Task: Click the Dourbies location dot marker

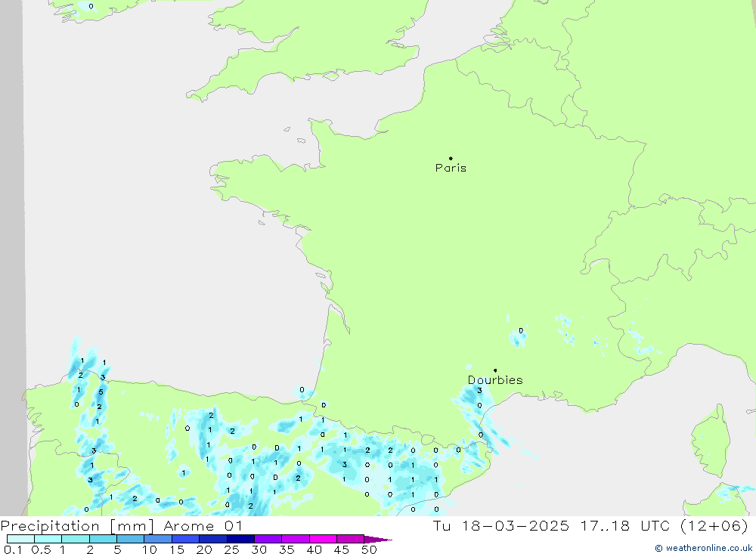Action: pyautogui.click(x=495, y=370)
